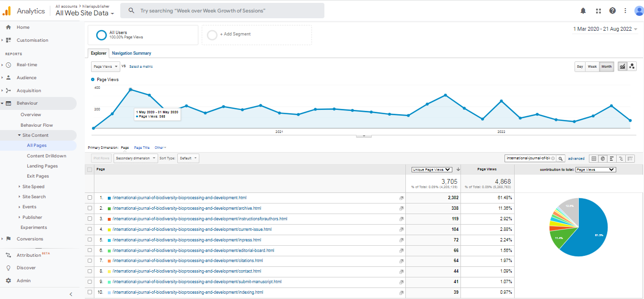The image size is (644, 299).
Task: Click the advanced filter link
Action: tap(576, 158)
